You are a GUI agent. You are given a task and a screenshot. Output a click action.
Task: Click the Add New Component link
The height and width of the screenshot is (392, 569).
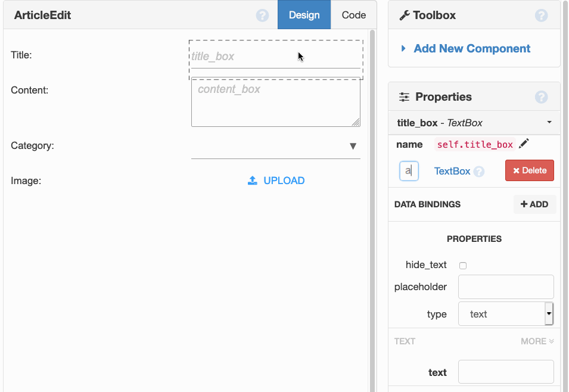[472, 48]
